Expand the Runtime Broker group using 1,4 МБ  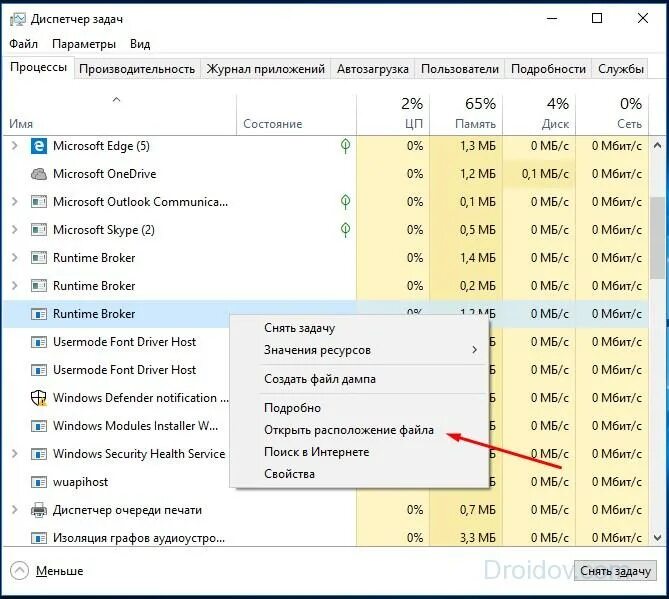coord(15,258)
